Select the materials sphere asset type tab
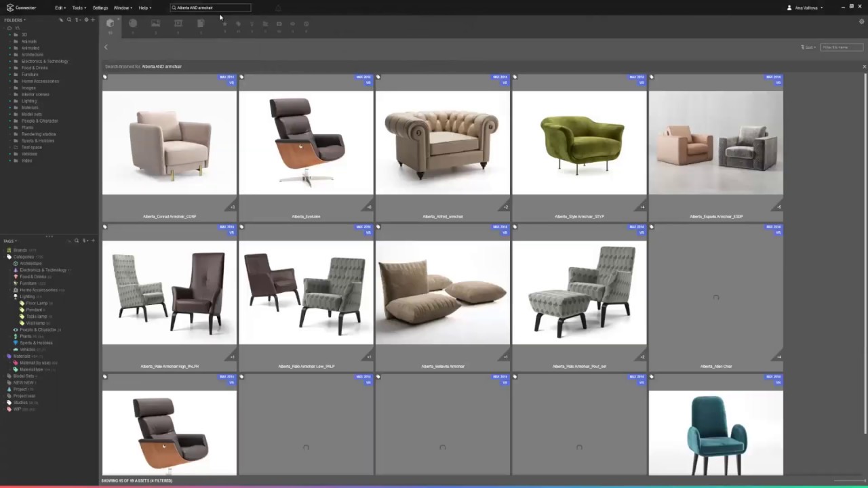 [x=133, y=23]
